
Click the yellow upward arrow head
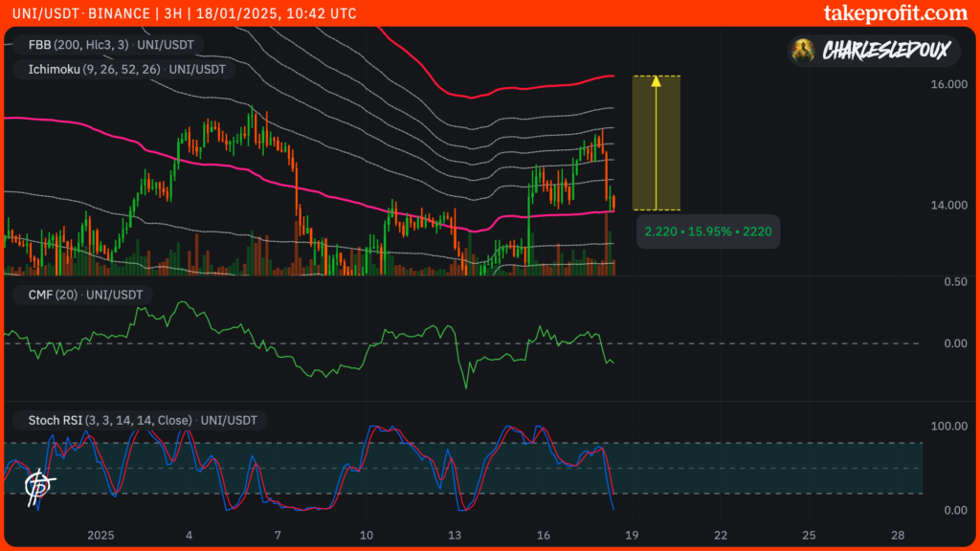656,82
